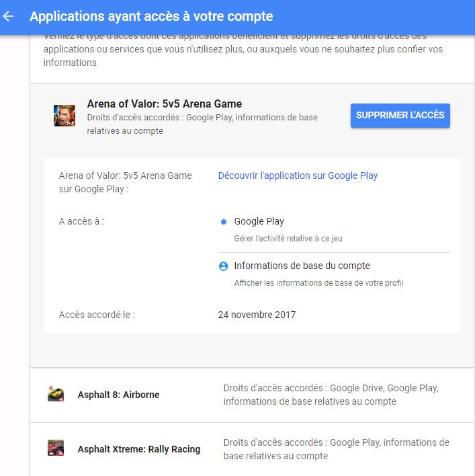Screen dimensions: 475x476
Task: Click the Asphalt 8: Airborne app icon
Action: [x=56, y=395]
